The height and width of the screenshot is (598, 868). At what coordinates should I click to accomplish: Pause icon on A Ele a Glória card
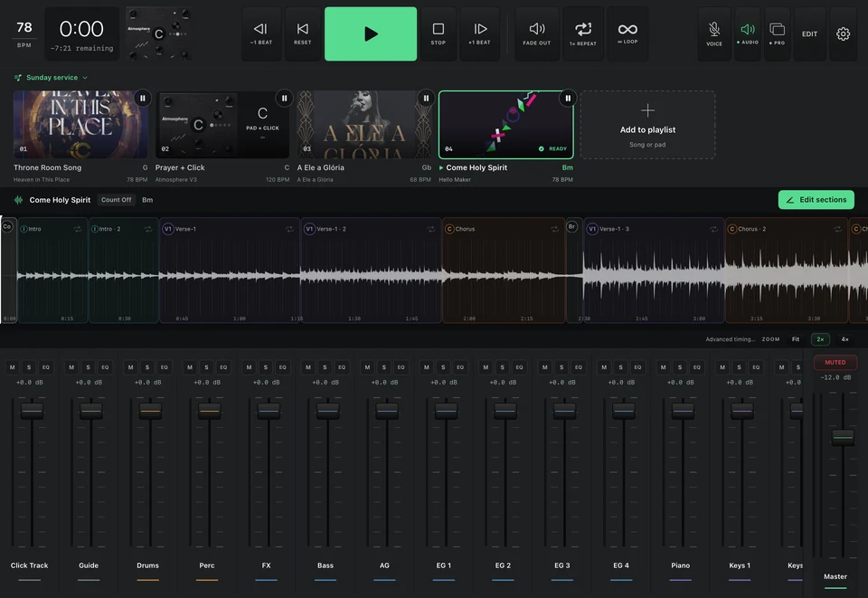point(426,98)
